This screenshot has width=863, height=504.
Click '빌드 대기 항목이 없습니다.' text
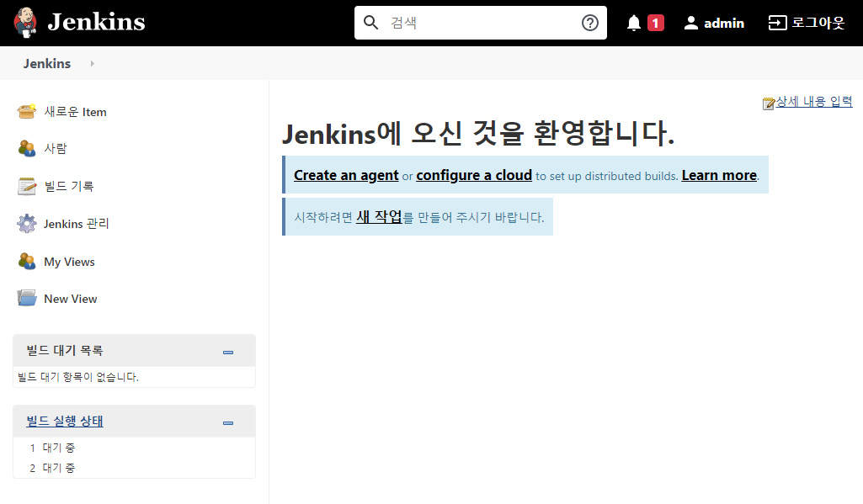(78, 377)
